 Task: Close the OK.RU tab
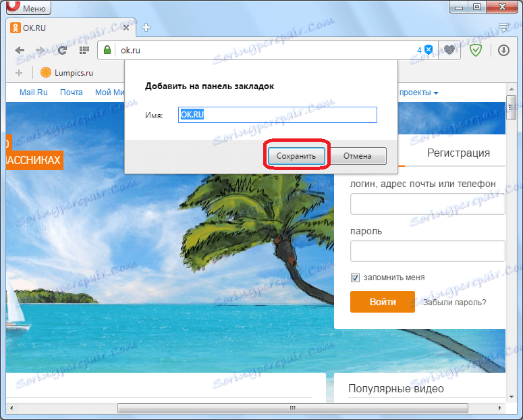pos(126,28)
